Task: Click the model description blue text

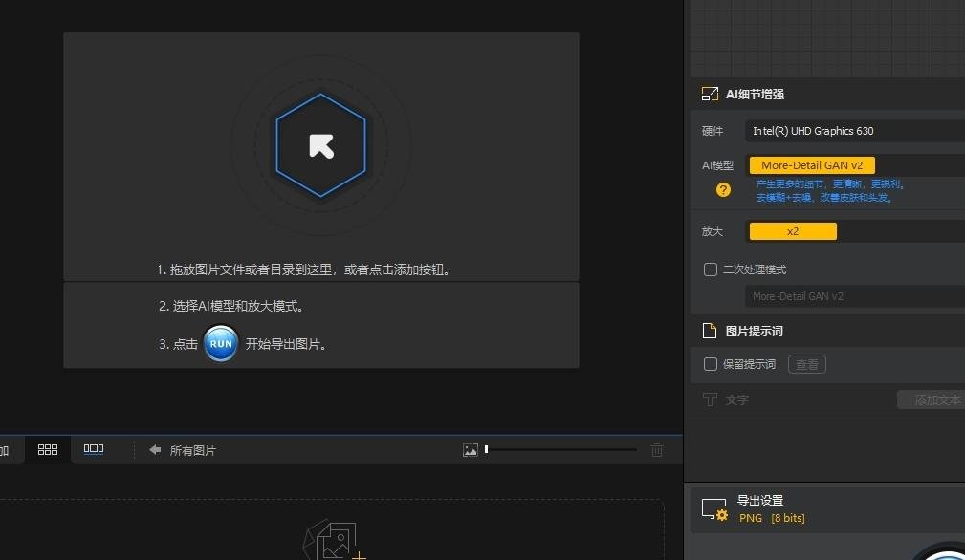Action: 829,190
